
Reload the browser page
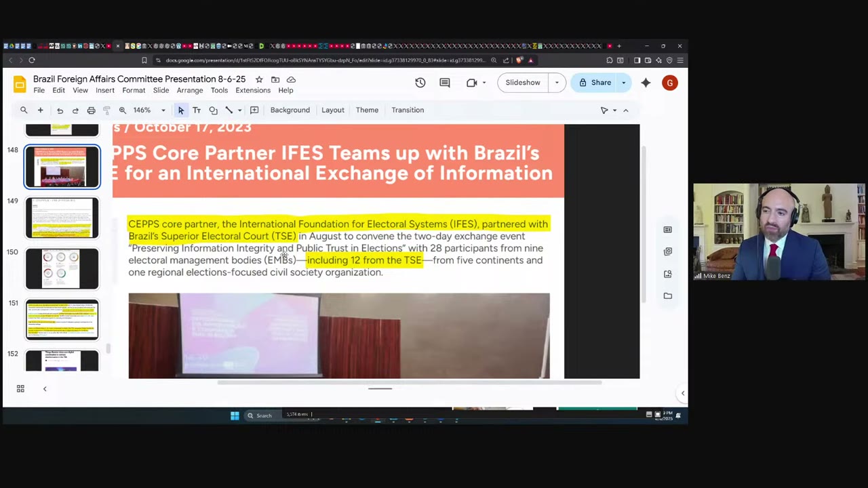coord(32,60)
